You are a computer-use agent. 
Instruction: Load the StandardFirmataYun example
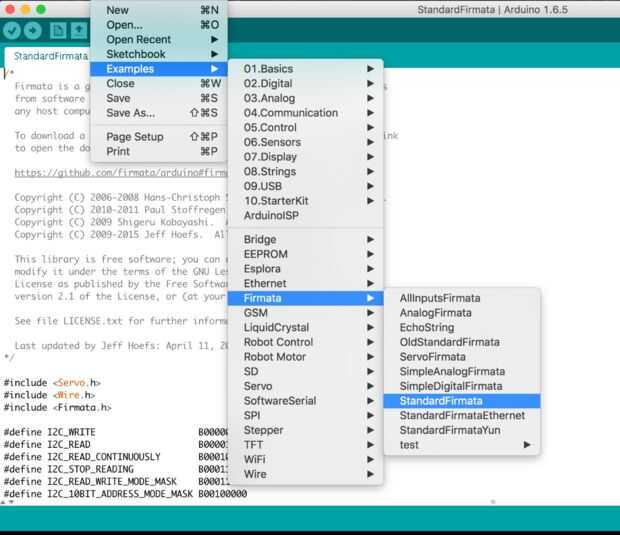[462, 430]
